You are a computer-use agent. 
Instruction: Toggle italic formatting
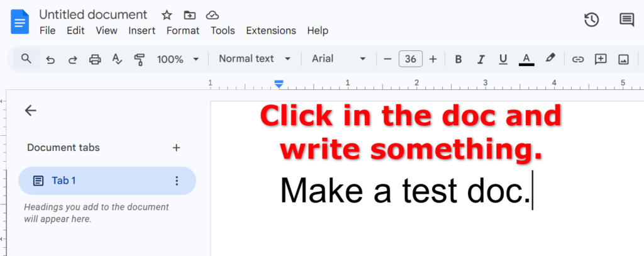coord(480,59)
